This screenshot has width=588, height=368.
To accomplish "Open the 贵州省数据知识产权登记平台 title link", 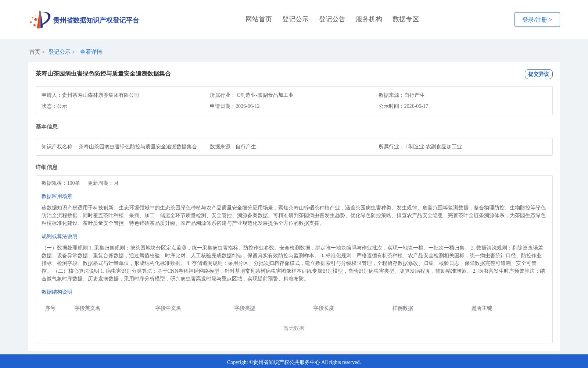I will click(x=96, y=20).
